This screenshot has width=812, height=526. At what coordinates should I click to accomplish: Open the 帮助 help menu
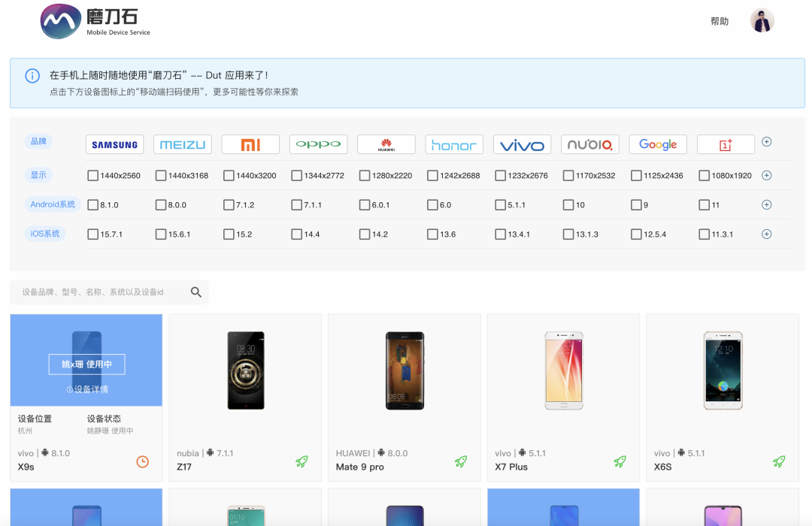[x=718, y=21]
